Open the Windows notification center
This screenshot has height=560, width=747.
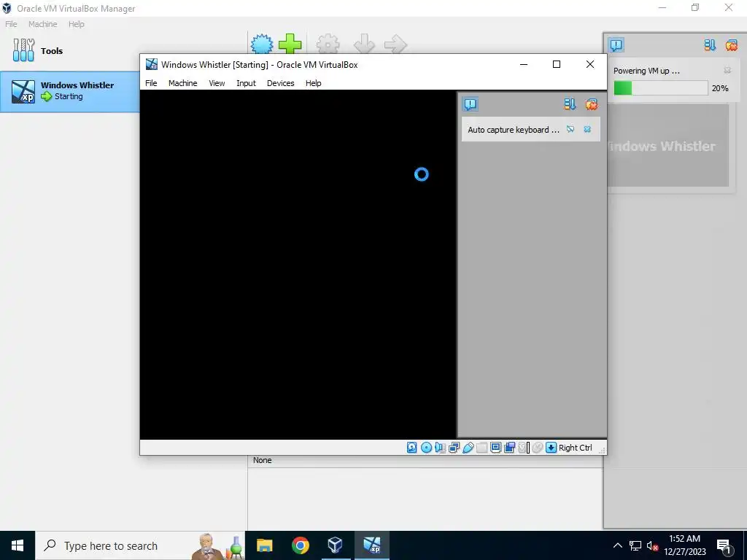tap(724, 545)
